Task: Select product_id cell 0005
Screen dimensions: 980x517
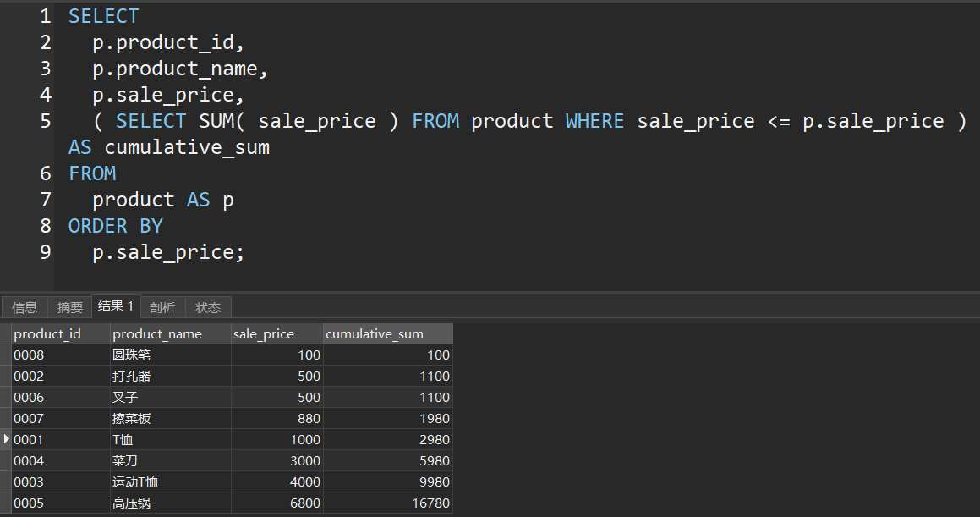Action: [29, 503]
